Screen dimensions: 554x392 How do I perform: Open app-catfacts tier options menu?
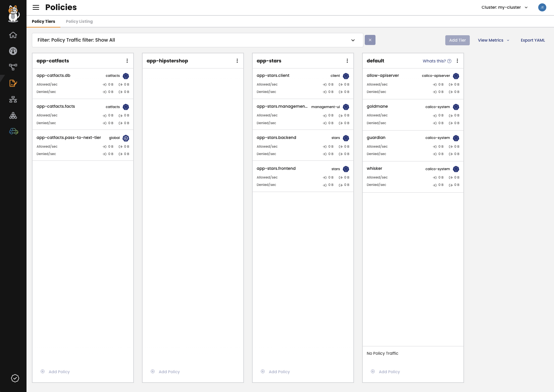[127, 61]
